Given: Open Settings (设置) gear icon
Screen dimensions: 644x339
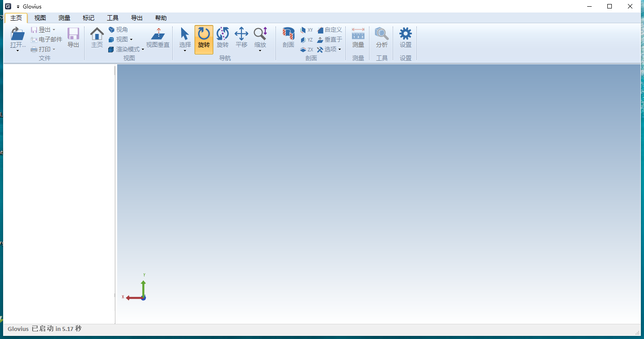Looking at the screenshot, I should pyautogui.click(x=406, y=34).
